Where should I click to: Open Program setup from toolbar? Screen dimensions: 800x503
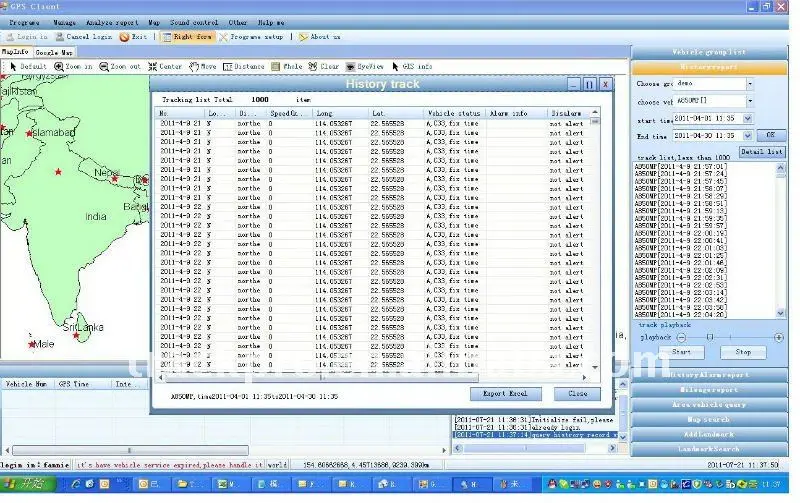(252, 36)
